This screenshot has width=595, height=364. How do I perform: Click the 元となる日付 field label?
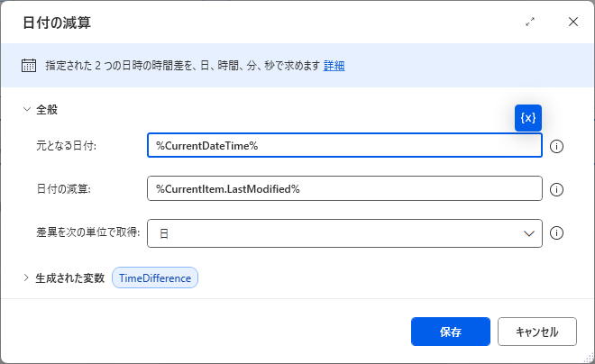click(66, 146)
